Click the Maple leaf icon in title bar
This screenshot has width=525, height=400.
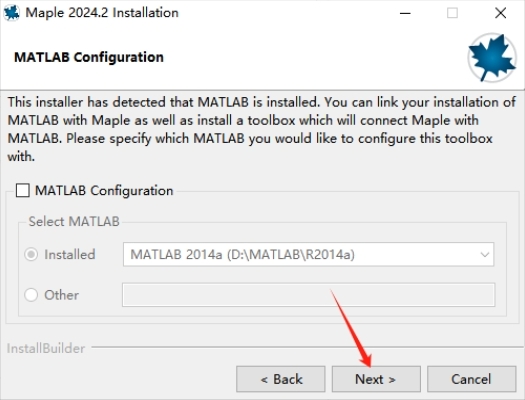click(11, 13)
